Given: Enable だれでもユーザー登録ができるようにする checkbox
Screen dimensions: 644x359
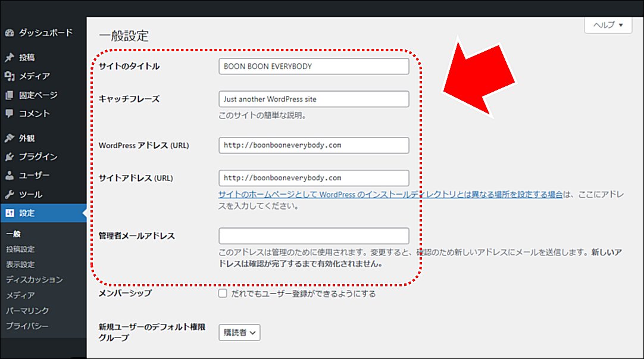Looking at the screenshot, I should click(x=223, y=294).
